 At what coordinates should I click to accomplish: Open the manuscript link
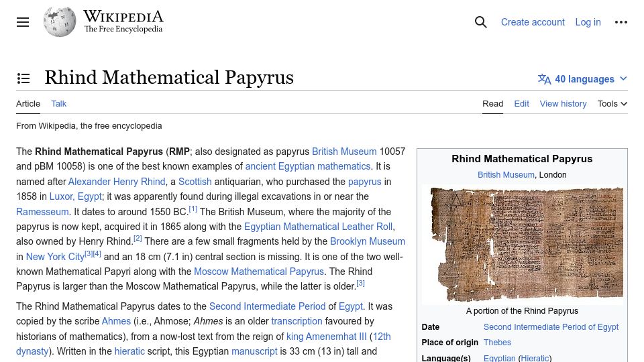pos(254,352)
